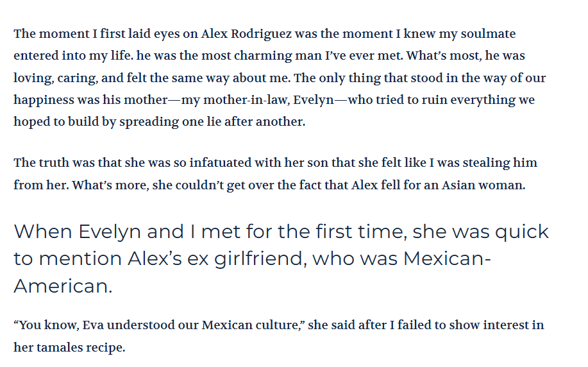
Task: Click "When Evelyn and I met" heading text
Action: click(x=134, y=232)
